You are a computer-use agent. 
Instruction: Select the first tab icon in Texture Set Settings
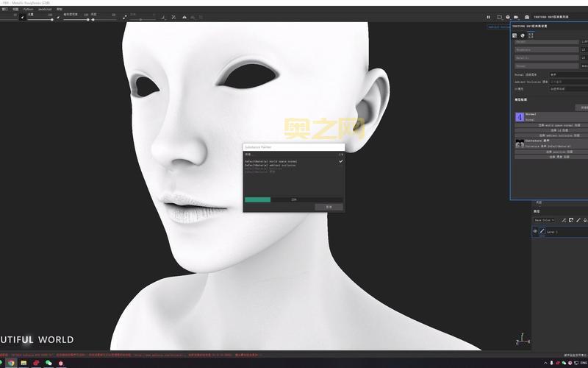coord(514,35)
